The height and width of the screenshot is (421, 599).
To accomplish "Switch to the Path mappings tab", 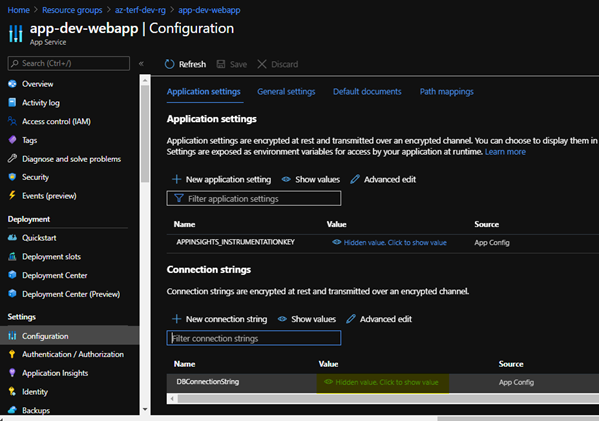I will click(447, 92).
